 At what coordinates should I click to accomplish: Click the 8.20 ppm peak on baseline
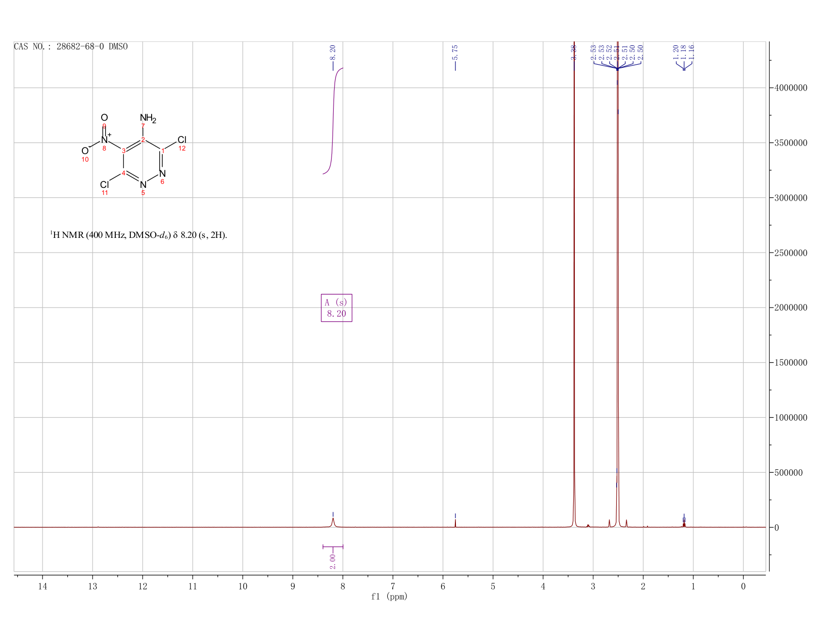pos(333,522)
